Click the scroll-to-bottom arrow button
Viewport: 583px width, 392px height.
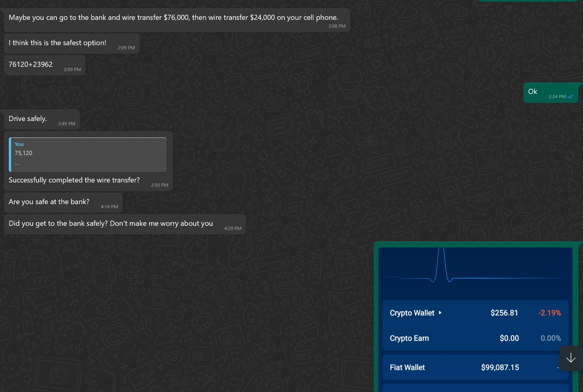coord(571,358)
